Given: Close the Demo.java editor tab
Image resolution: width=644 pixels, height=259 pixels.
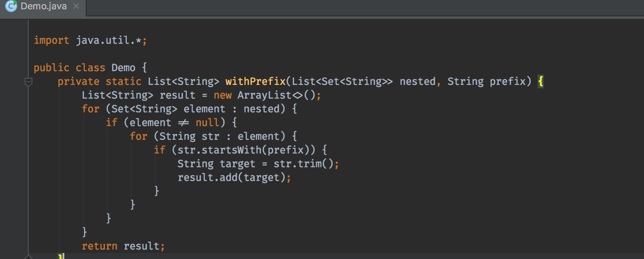Looking at the screenshot, I should (x=76, y=6).
